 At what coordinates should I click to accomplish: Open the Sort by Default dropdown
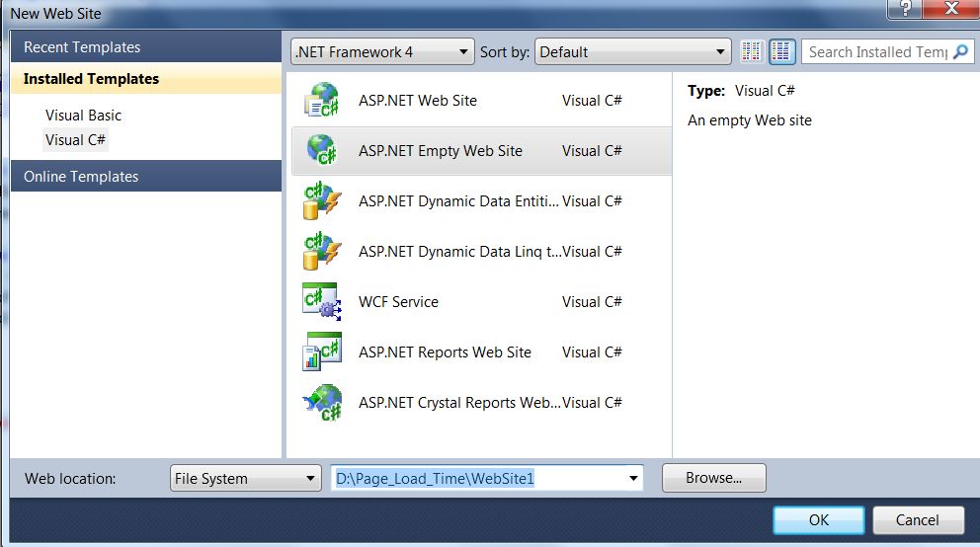pyautogui.click(x=632, y=51)
